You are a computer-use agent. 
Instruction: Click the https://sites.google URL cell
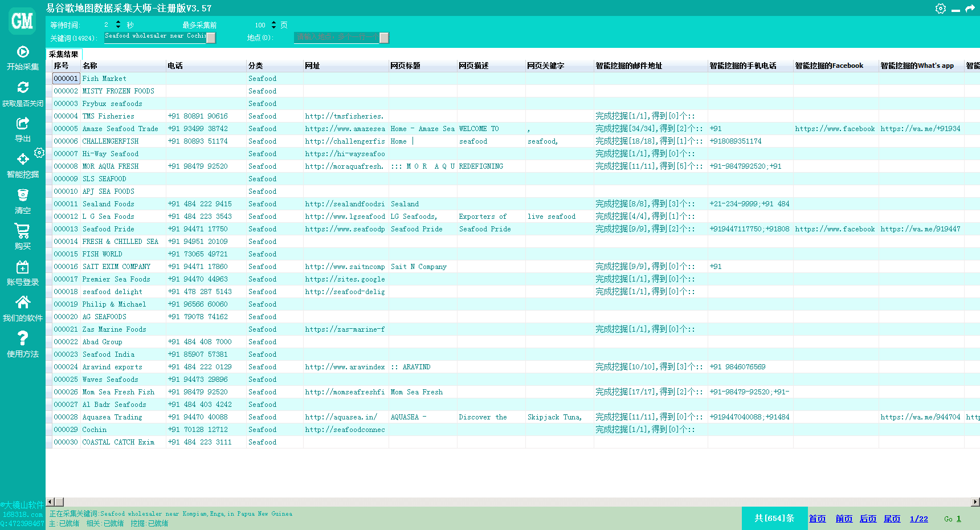tap(345, 279)
